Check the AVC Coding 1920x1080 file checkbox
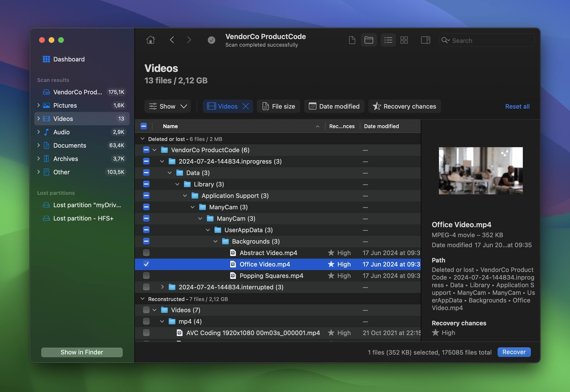Image resolution: width=570 pixels, height=392 pixels. pyautogui.click(x=146, y=332)
